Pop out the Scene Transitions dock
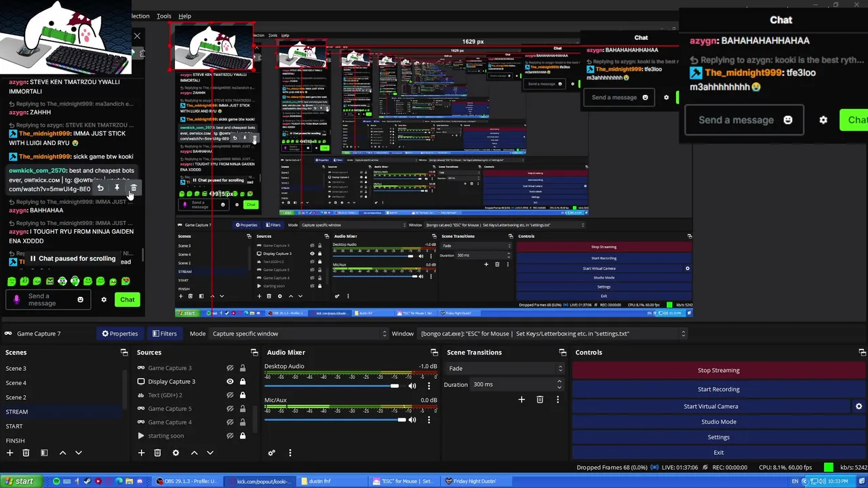This screenshot has height=488, width=868. (x=562, y=352)
